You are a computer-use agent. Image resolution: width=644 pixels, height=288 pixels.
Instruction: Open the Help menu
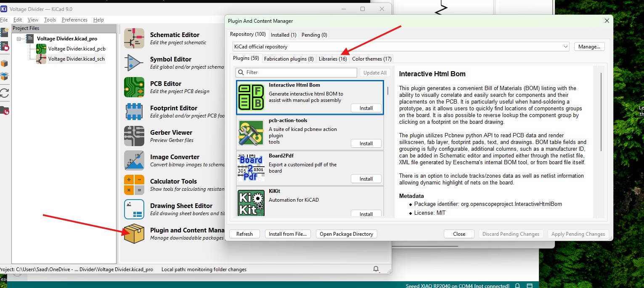tap(98, 20)
